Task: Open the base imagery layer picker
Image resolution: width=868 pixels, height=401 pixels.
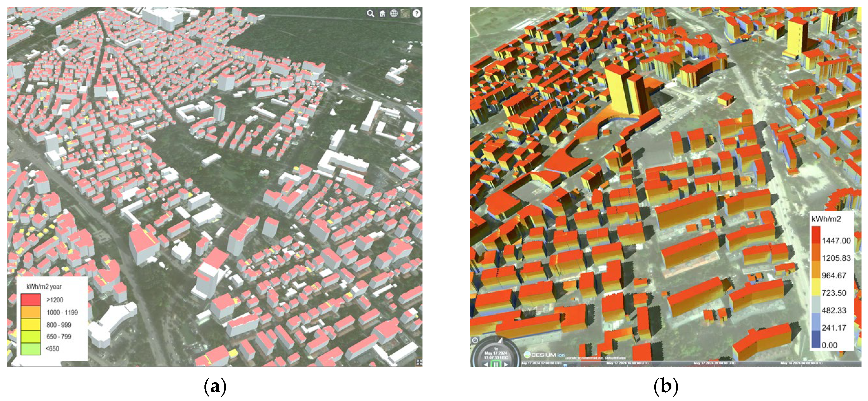Action: coord(405,14)
